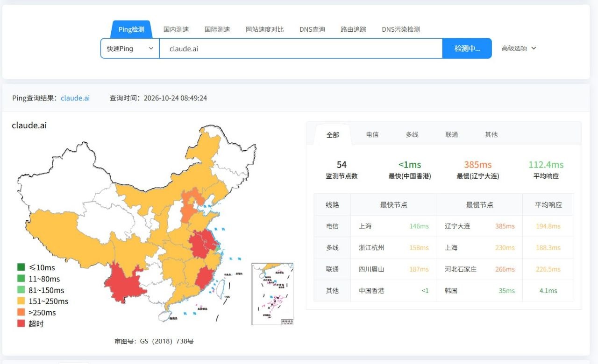Click the 81~150ms legend color swatch
Viewport: 598px width, 364px height.
(x=21, y=290)
